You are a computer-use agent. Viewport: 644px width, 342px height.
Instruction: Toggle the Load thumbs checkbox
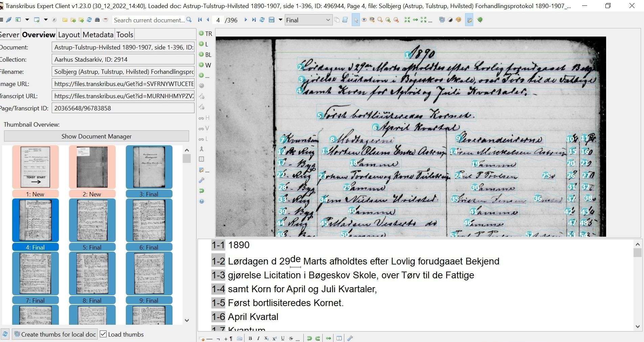[x=103, y=334]
